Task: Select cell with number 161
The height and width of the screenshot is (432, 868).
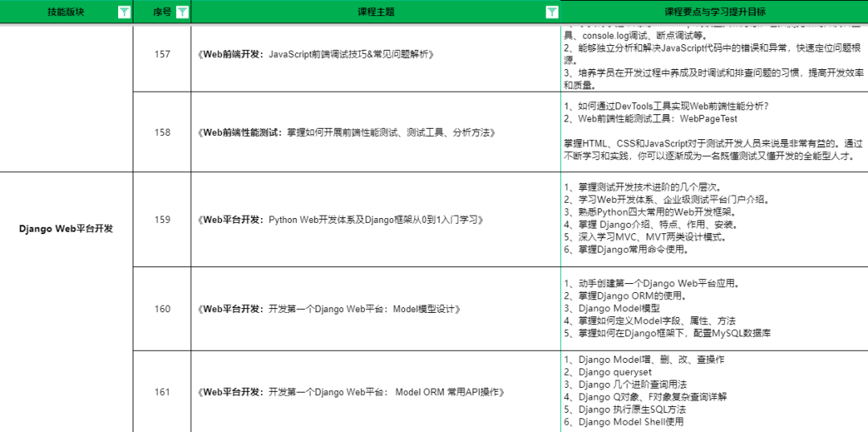Action: 162,392
